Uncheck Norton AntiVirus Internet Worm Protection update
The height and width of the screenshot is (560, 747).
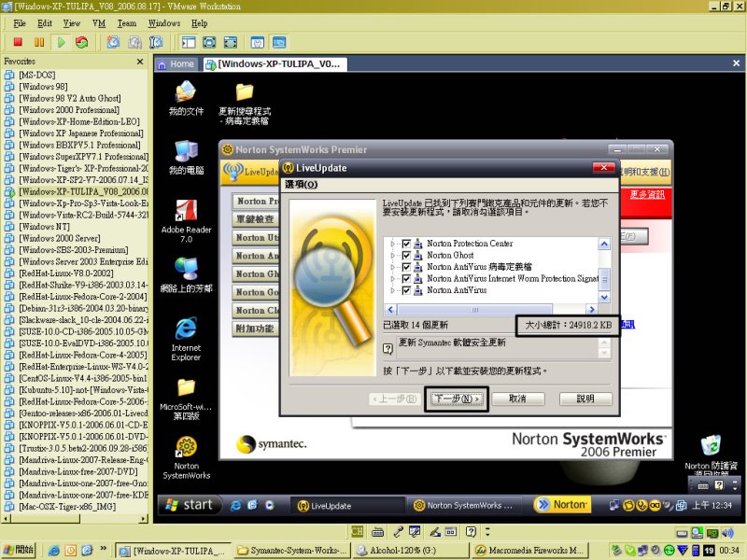coord(406,278)
